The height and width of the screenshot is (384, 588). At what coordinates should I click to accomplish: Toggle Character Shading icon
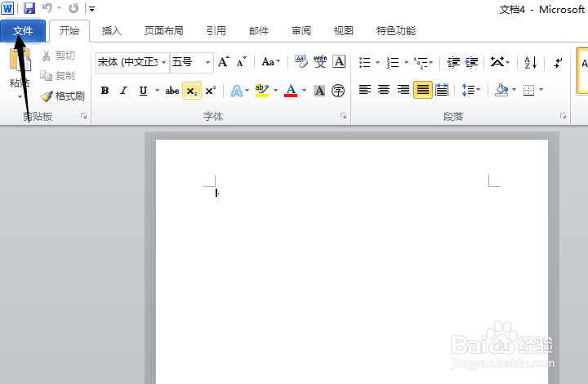pyautogui.click(x=319, y=91)
